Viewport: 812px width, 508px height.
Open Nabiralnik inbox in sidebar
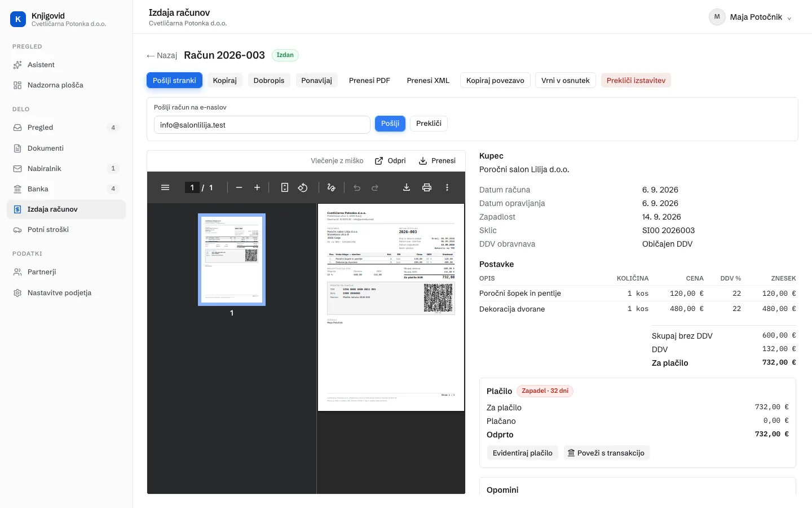67,169
